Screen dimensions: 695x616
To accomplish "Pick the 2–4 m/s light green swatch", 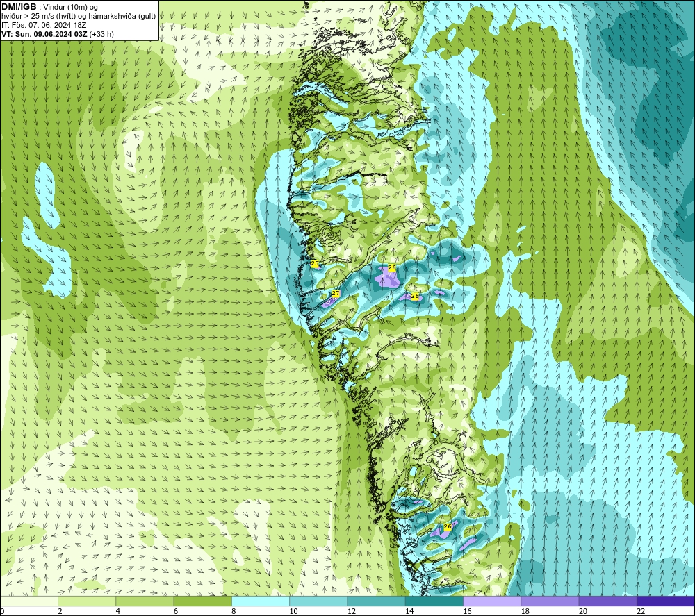I will [x=87, y=601].
